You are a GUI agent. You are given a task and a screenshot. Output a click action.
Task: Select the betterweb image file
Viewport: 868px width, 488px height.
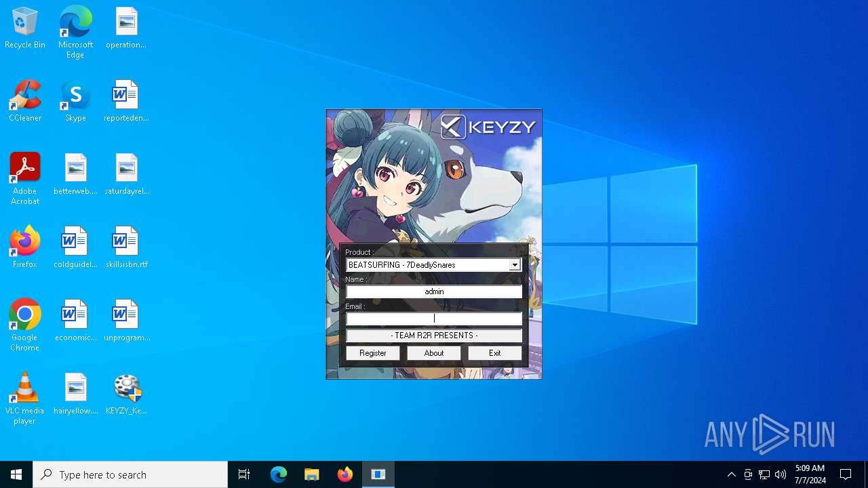tap(75, 175)
